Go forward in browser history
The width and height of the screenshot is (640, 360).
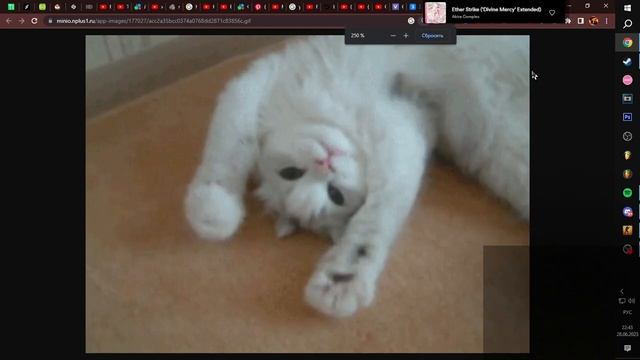pos(21,21)
